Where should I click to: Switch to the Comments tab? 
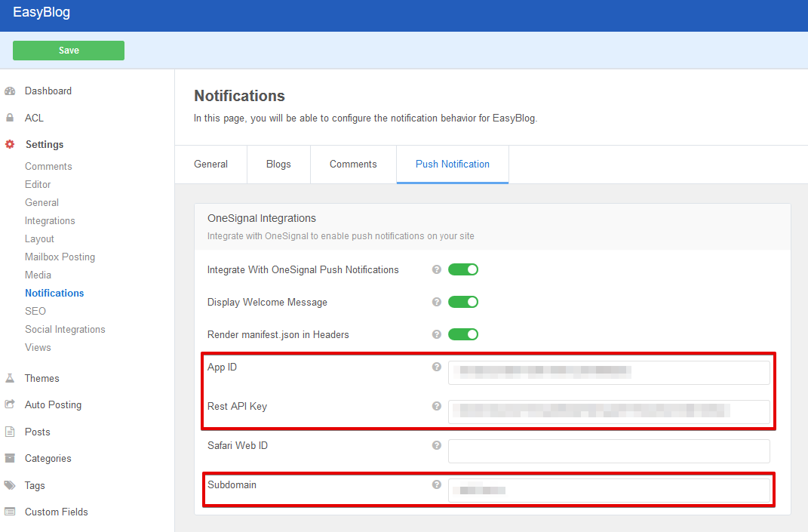(353, 165)
